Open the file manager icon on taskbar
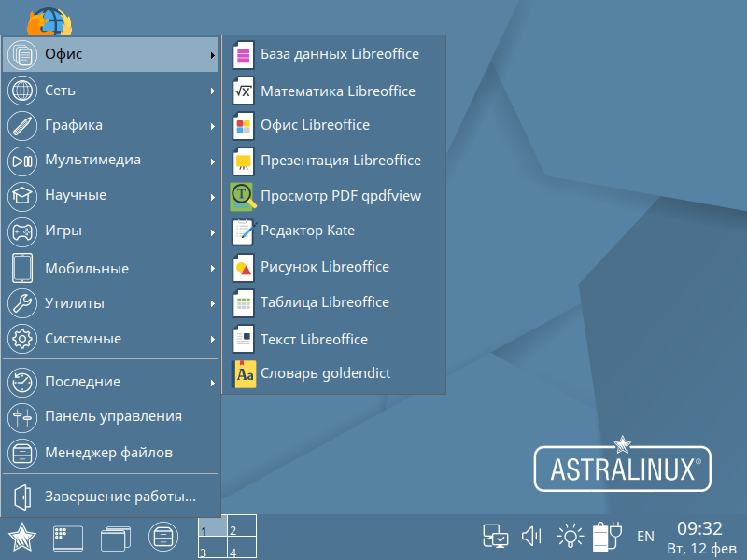Screen dimensions: 747x560 point(163,538)
